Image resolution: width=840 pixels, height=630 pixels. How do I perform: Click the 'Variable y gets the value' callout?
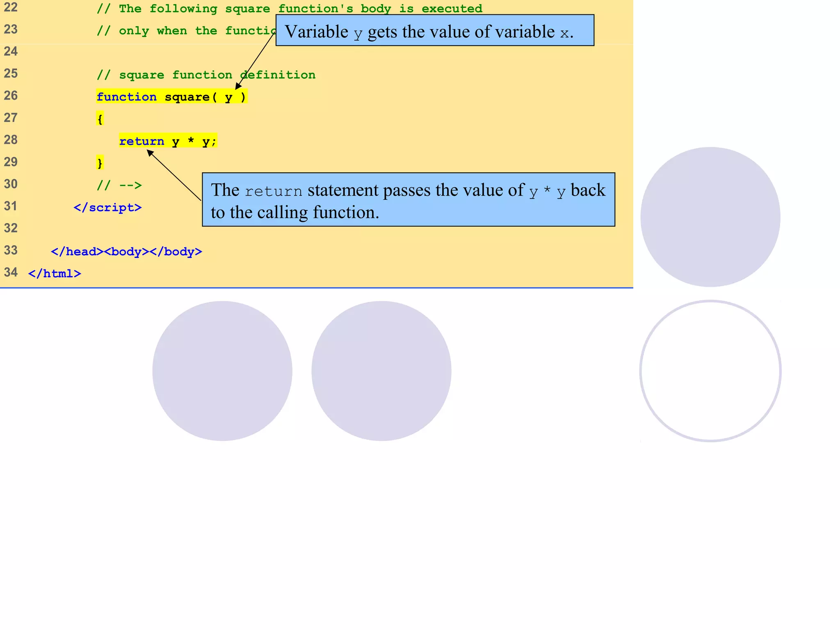coord(435,30)
